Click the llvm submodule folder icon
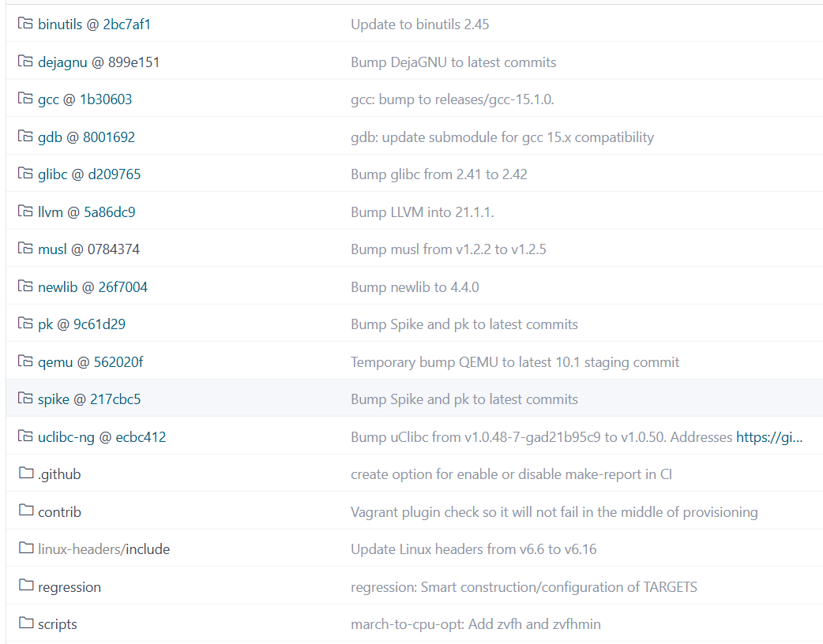This screenshot has width=823, height=644. (25, 211)
